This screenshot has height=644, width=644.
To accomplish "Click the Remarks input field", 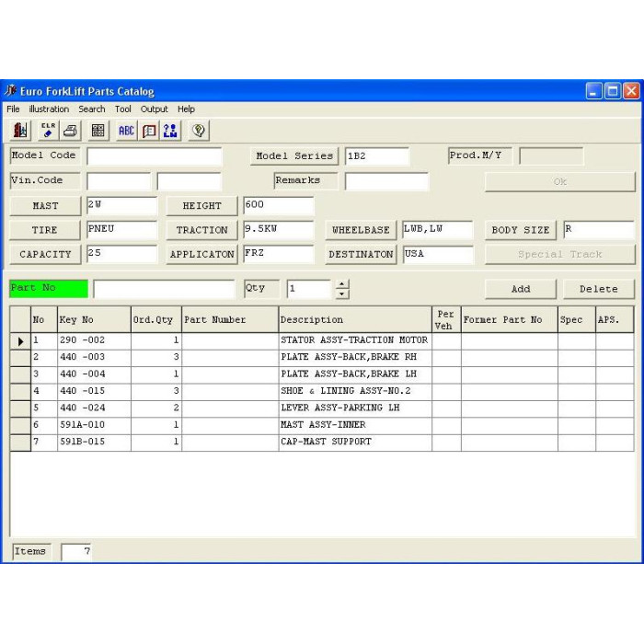I will (x=386, y=181).
